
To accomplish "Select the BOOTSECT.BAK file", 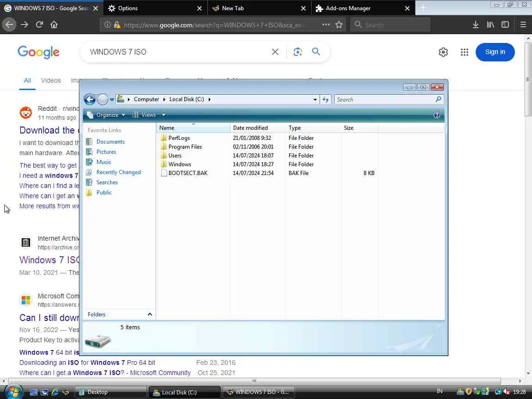I will tap(187, 173).
